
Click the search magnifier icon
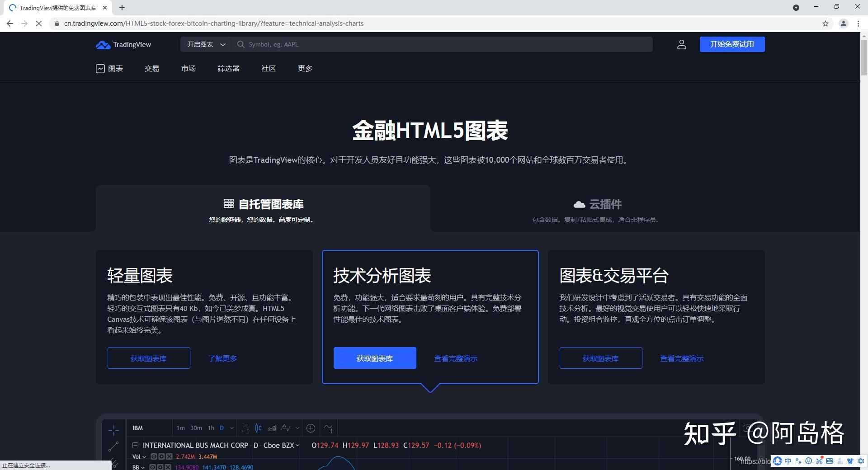[x=241, y=44]
